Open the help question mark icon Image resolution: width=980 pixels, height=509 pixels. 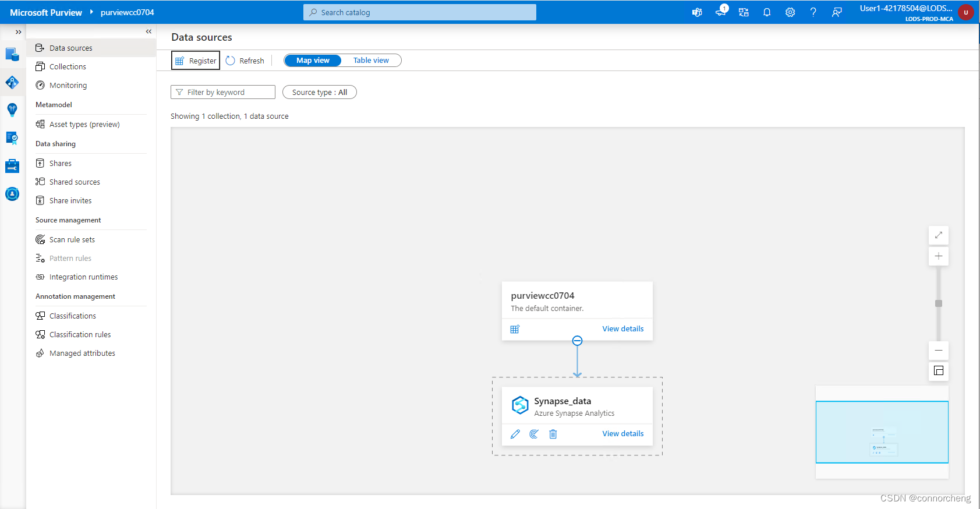(813, 12)
